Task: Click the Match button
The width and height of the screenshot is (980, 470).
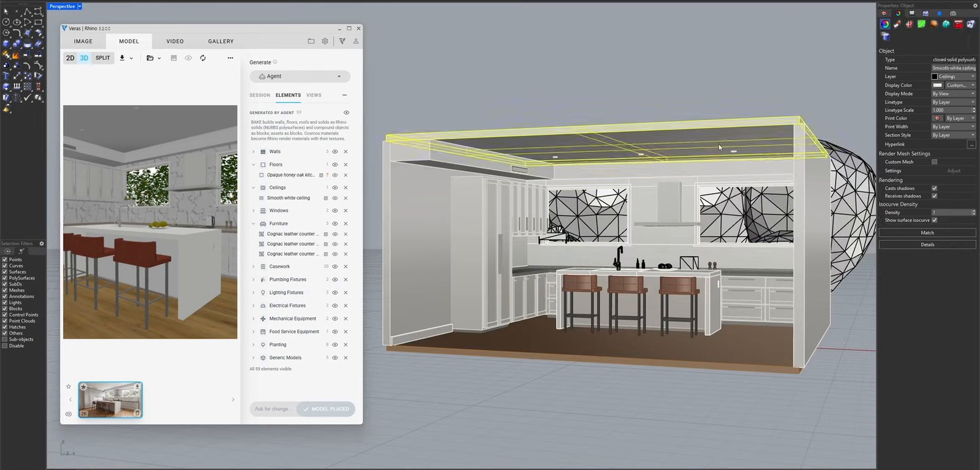Action: click(x=927, y=233)
